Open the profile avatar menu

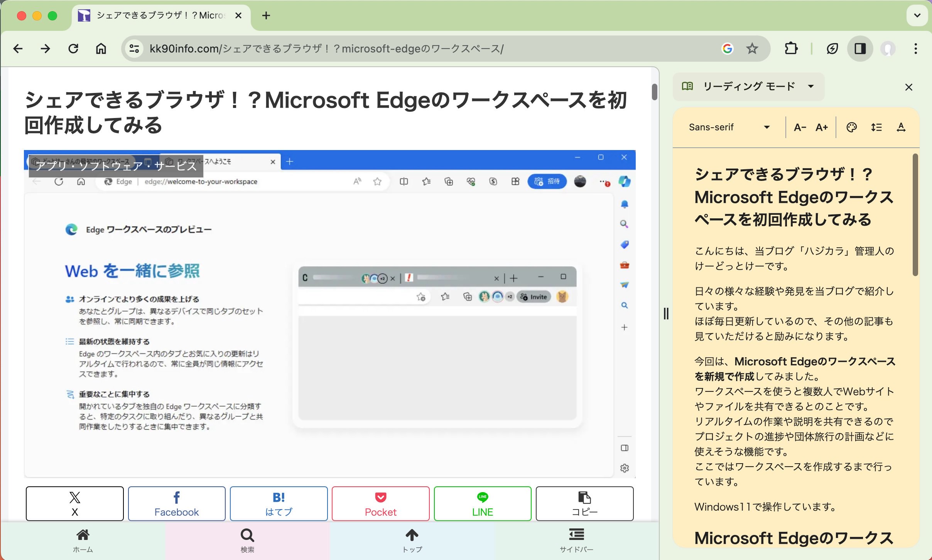pyautogui.click(x=888, y=49)
